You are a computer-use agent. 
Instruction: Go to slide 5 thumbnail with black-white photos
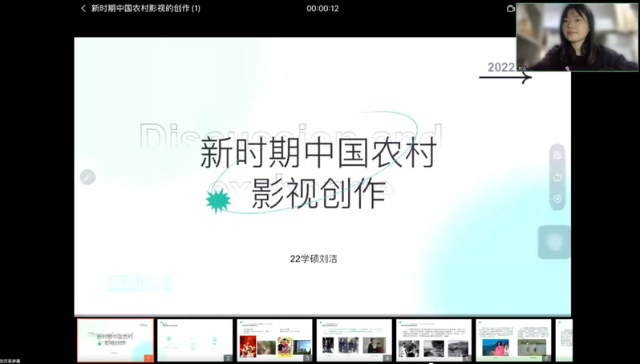433,340
